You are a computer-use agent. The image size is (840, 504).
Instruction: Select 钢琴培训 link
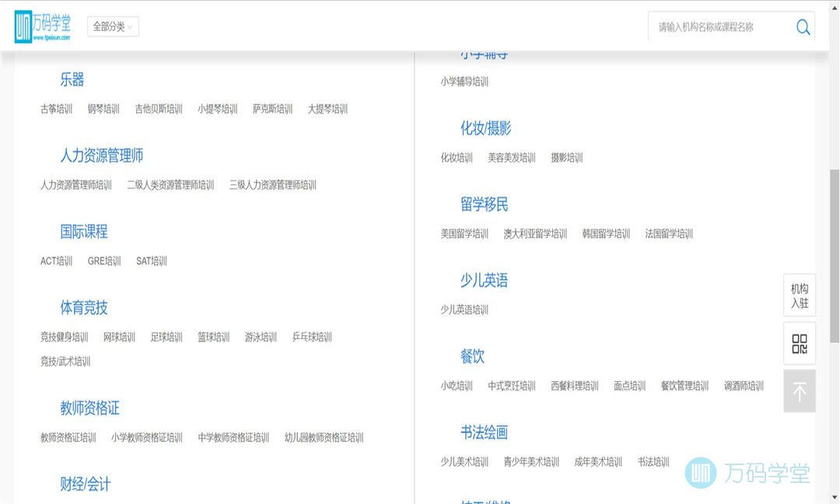(x=103, y=109)
